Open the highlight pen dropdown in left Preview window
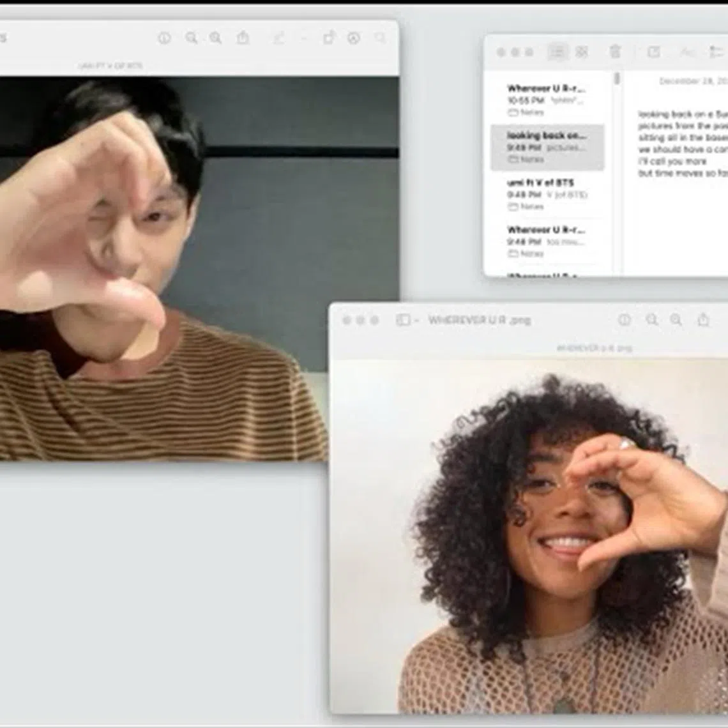 point(303,38)
